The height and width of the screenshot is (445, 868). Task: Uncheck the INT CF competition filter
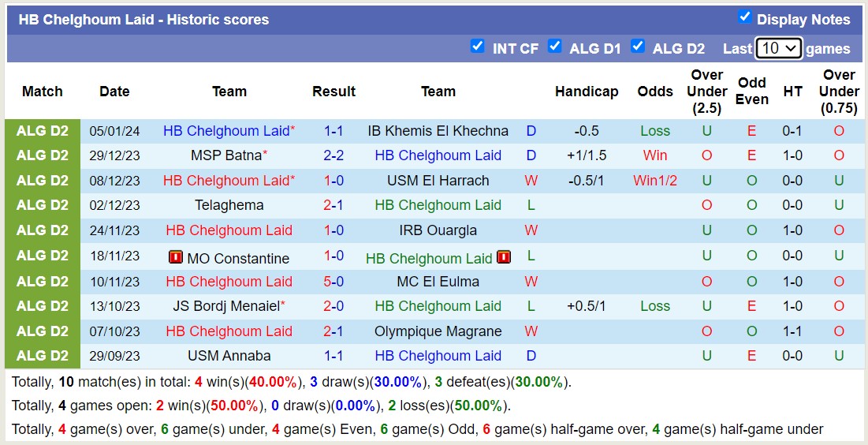click(477, 46)
